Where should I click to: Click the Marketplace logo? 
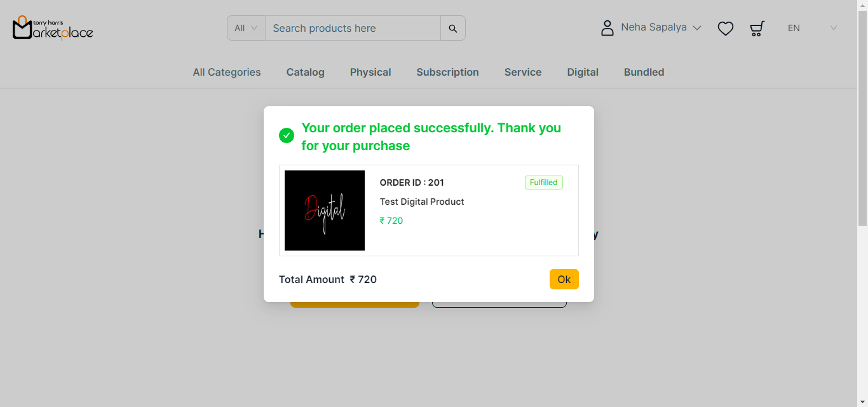(53, 28)
